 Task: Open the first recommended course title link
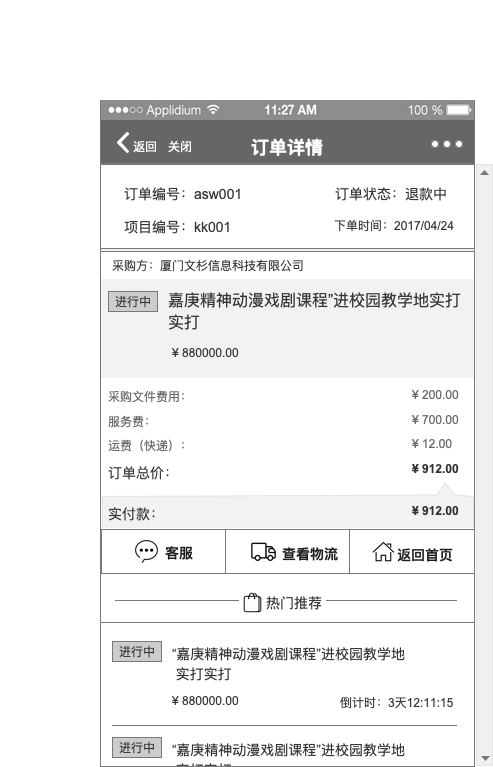[x=289, y=663]
